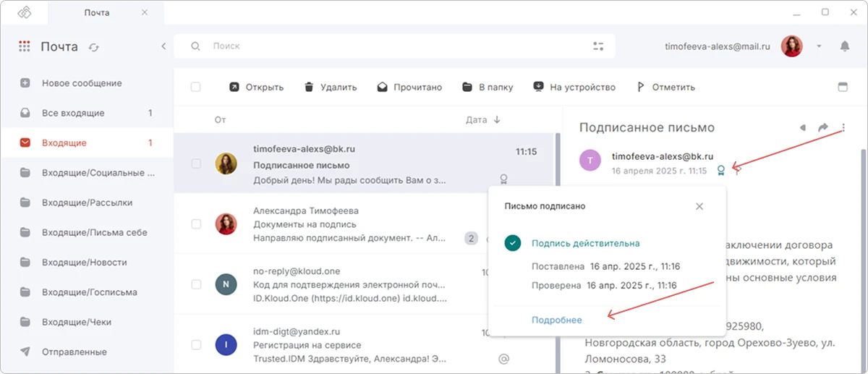Click the signature certificate icon beside date

tap(720, 171)
